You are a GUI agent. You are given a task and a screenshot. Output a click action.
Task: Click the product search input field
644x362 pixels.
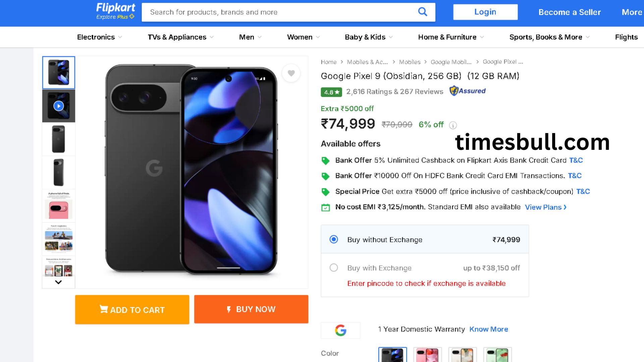[x=278, y=12]
